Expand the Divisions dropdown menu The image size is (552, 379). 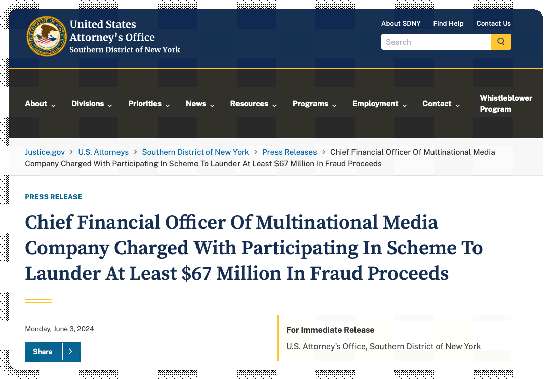tap(92, 103)
